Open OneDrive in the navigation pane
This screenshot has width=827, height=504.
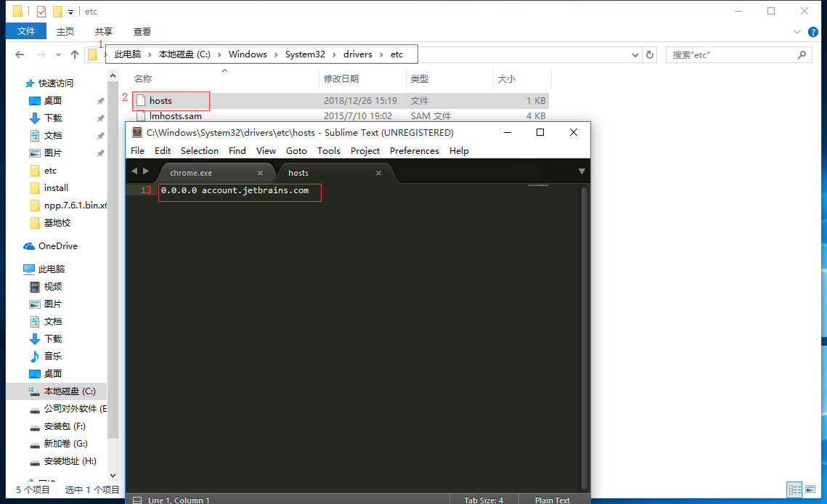(x=57, y=246)
